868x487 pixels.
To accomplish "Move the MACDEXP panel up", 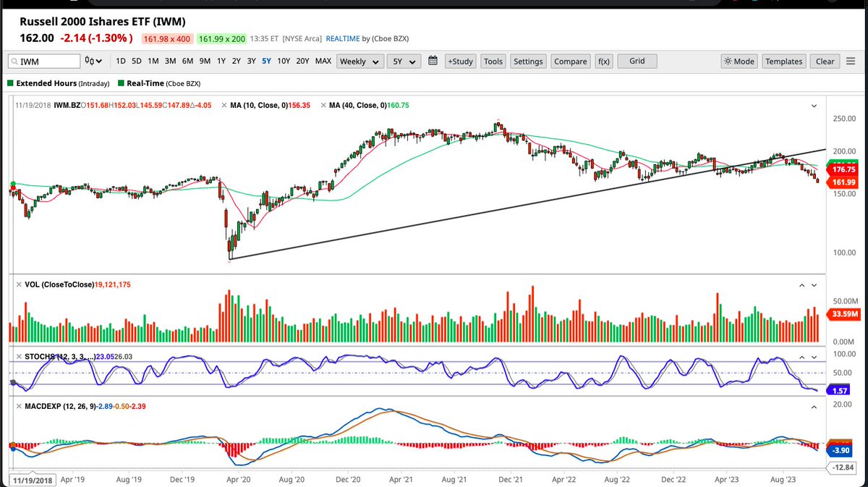I will click(x=814, y=407).
